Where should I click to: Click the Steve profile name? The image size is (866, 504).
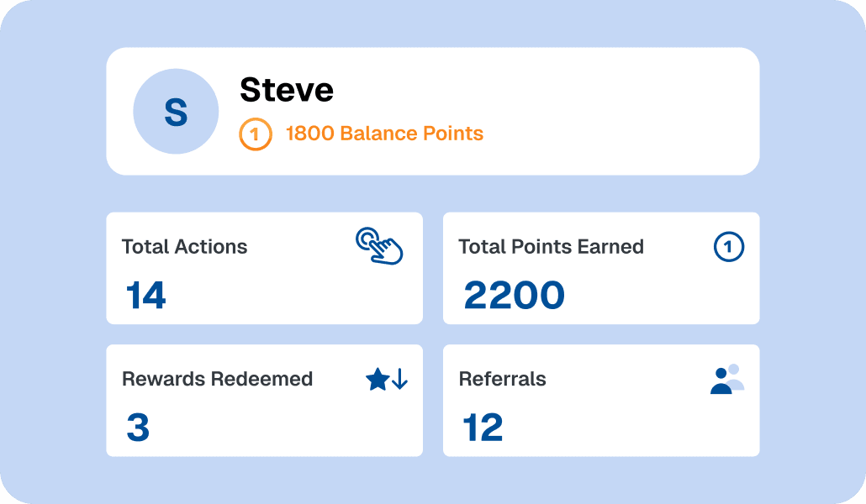pyautogui.click(x=287, y=89)
